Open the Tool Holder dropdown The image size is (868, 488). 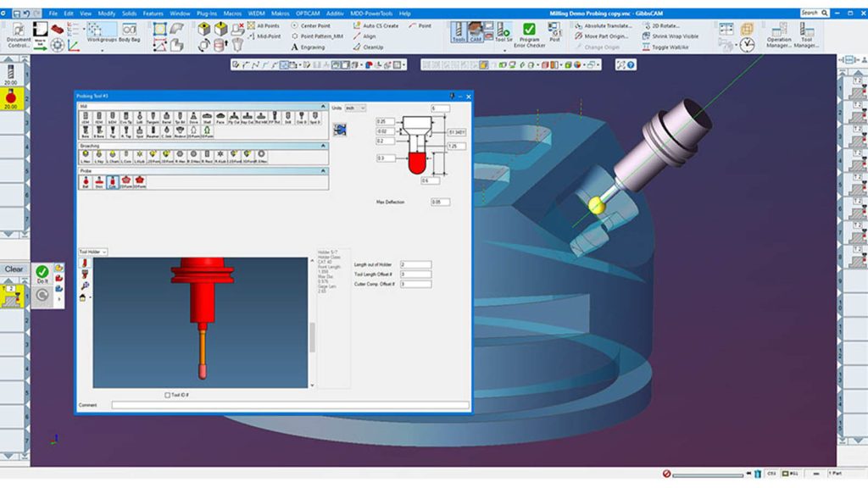point(92,252)
